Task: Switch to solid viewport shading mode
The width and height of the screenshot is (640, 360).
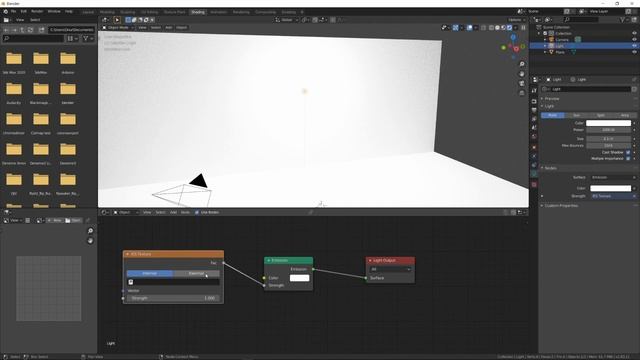Action: 497,28
